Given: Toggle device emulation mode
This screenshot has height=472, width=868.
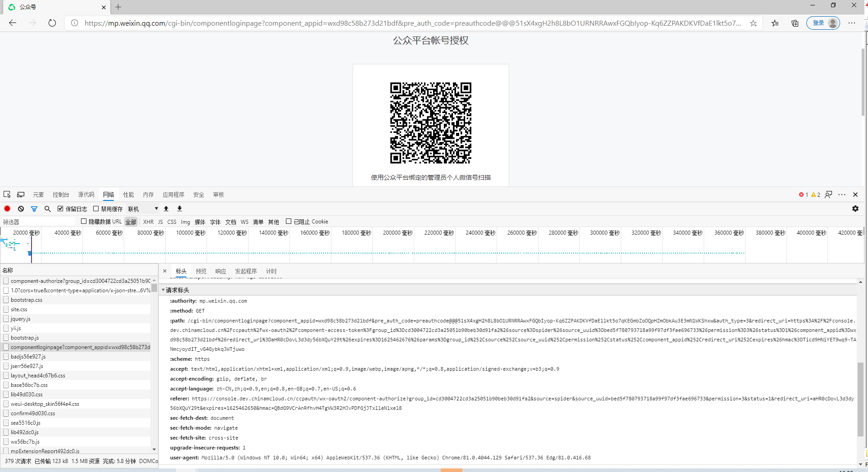Looking at the screenshot, I should click(x=21, y=195).
